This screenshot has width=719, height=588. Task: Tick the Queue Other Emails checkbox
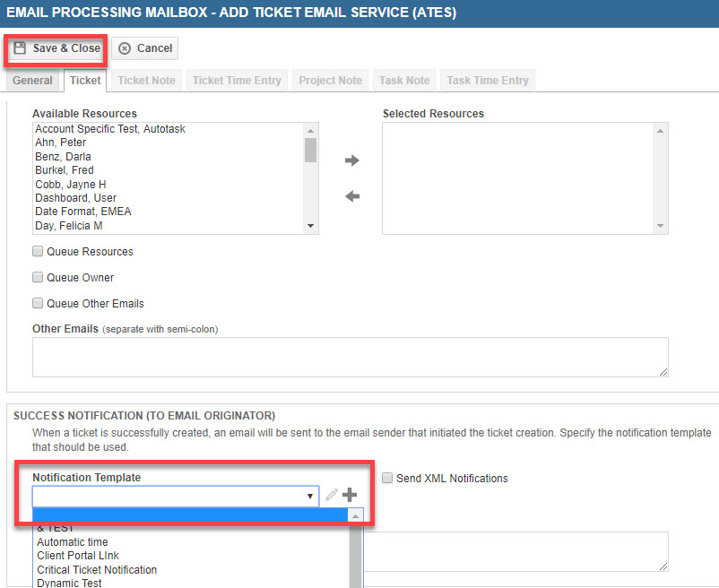pyautogui.click(x=38, y=303)
